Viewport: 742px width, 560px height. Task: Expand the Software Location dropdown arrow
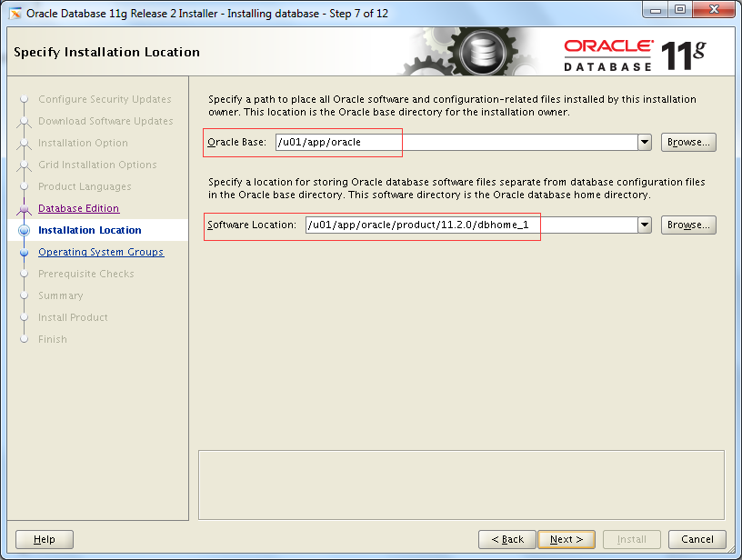pyautogui.click(x=645, y=225)
